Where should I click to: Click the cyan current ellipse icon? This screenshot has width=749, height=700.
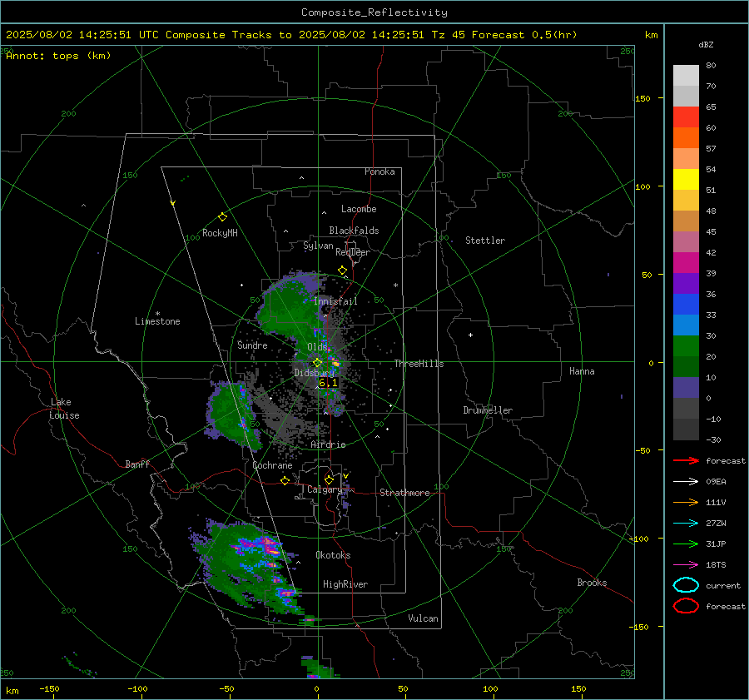pyautogui.click(x=686, y=585)
